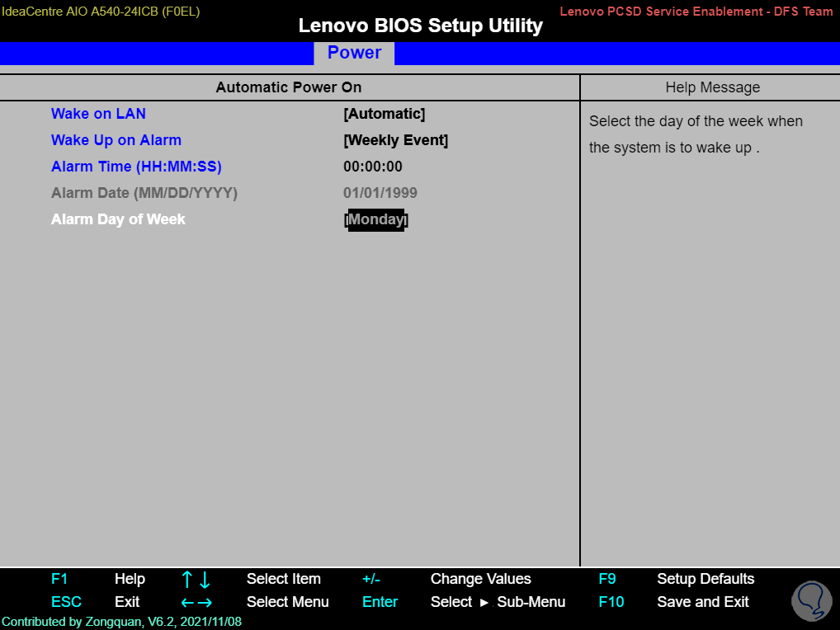Select the Power tab
The width and height of the screenshot is (840, 630).
point(354,53)
